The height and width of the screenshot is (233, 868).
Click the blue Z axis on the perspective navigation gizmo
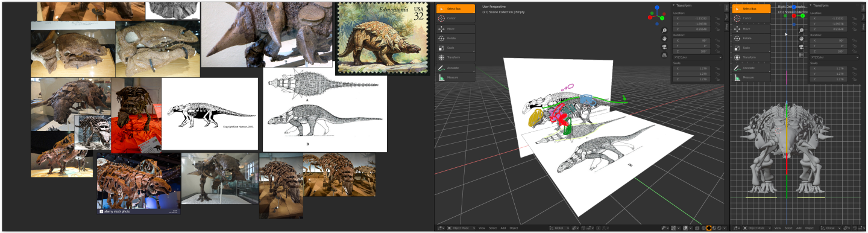(x=657, y=8)
